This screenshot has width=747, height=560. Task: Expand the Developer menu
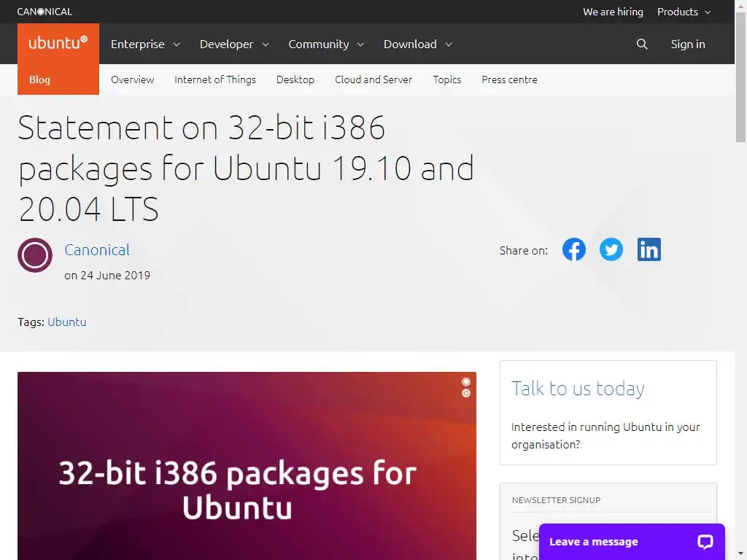point(234,44)
